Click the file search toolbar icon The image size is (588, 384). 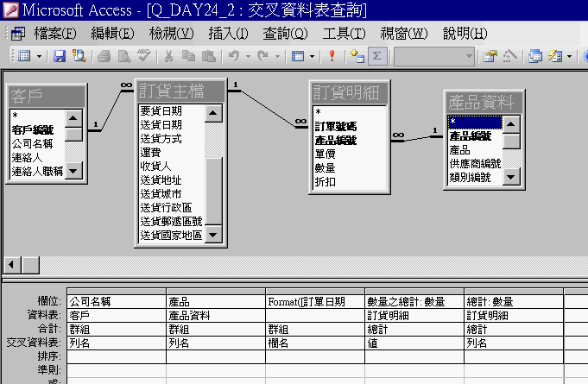[x=79, y=56]
